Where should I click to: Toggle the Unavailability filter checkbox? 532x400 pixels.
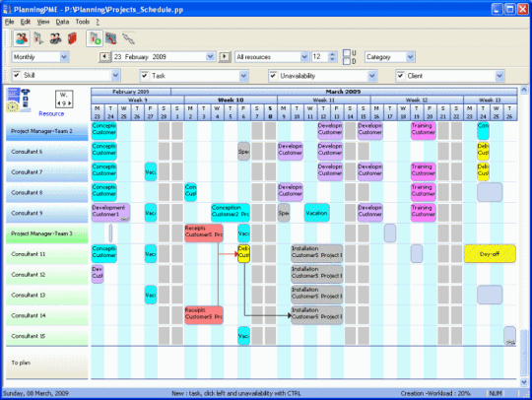click(273, 76)
